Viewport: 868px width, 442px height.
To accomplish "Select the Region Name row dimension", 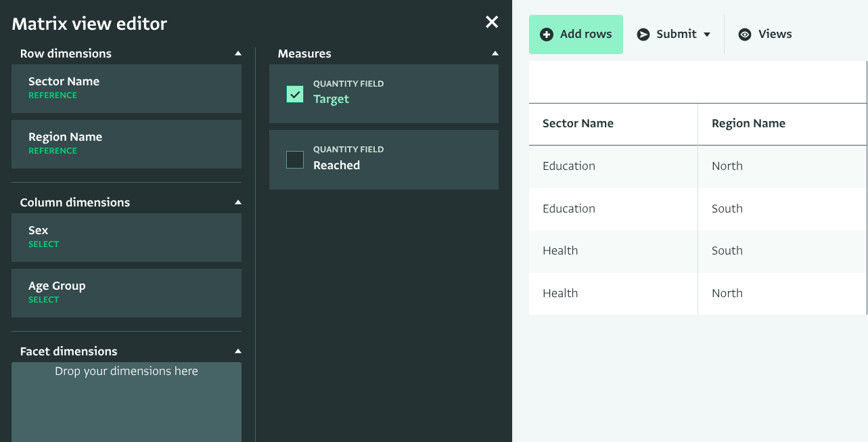I will [127, 144].
